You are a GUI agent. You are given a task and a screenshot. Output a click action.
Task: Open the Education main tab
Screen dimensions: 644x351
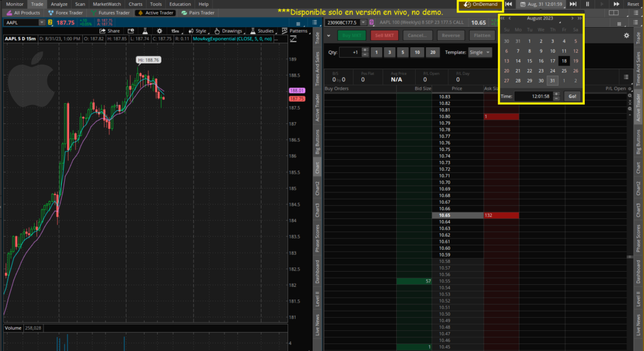click(x=180, y=4)
